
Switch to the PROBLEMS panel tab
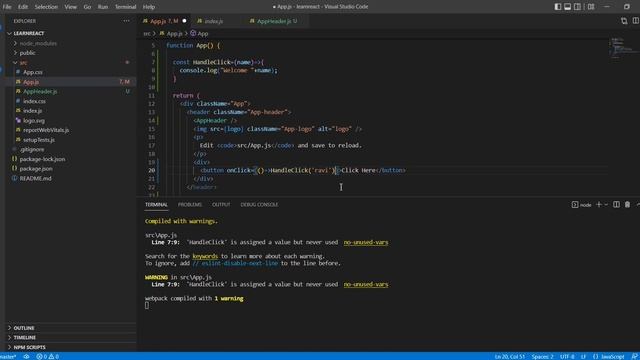(190, 204)
